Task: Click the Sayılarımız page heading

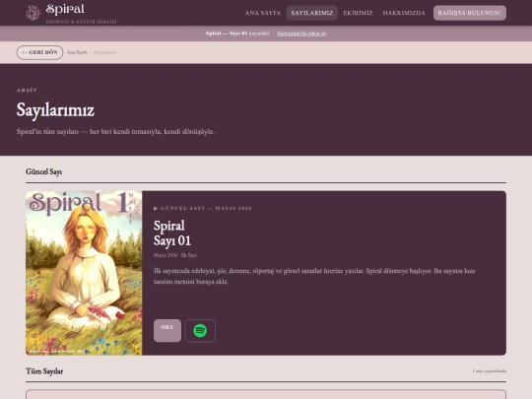Action: click(55, 110)
